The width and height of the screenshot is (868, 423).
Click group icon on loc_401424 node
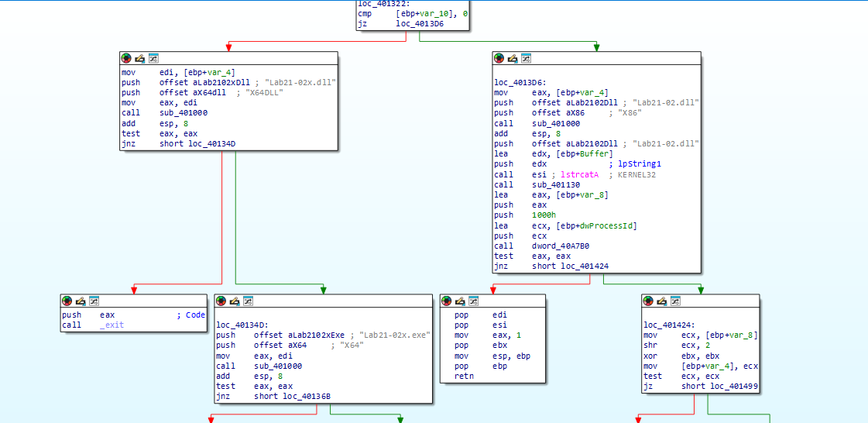676,301
